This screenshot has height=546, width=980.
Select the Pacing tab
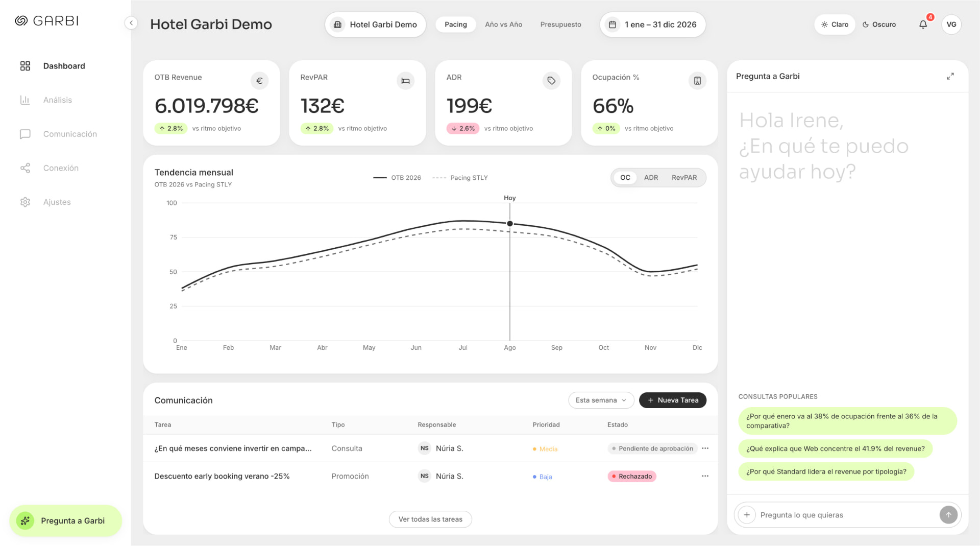[x=455, y=25]
